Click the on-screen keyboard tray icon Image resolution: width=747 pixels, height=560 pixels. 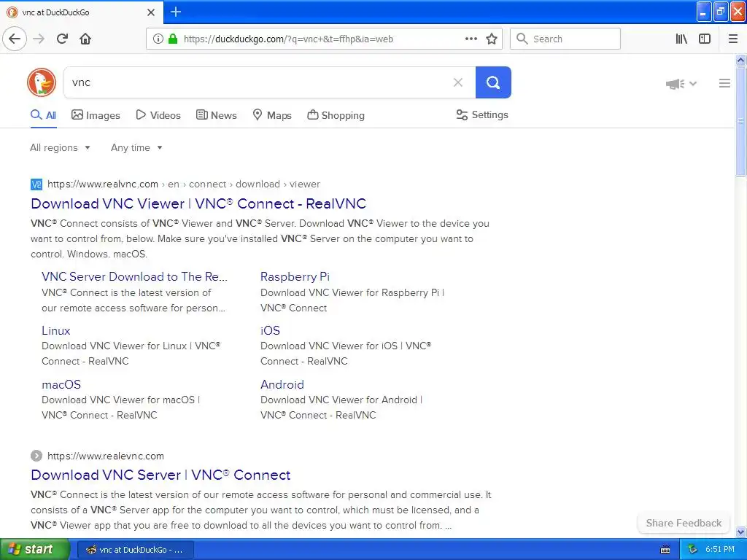pyautogui.click(x=665, y=550)
